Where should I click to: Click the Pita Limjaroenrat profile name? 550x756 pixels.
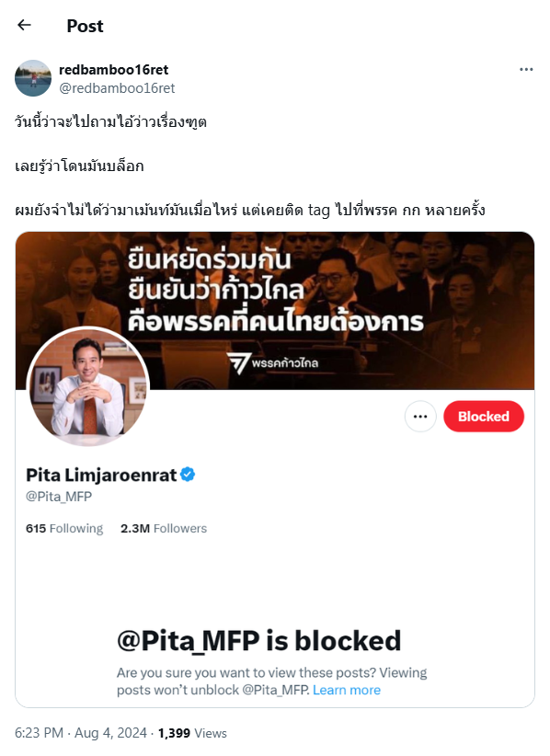(101, 475)
